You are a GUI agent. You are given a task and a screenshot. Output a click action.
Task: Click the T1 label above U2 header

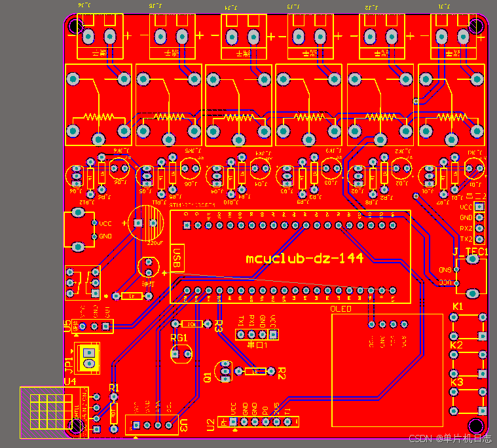click(x=287, y=411)
